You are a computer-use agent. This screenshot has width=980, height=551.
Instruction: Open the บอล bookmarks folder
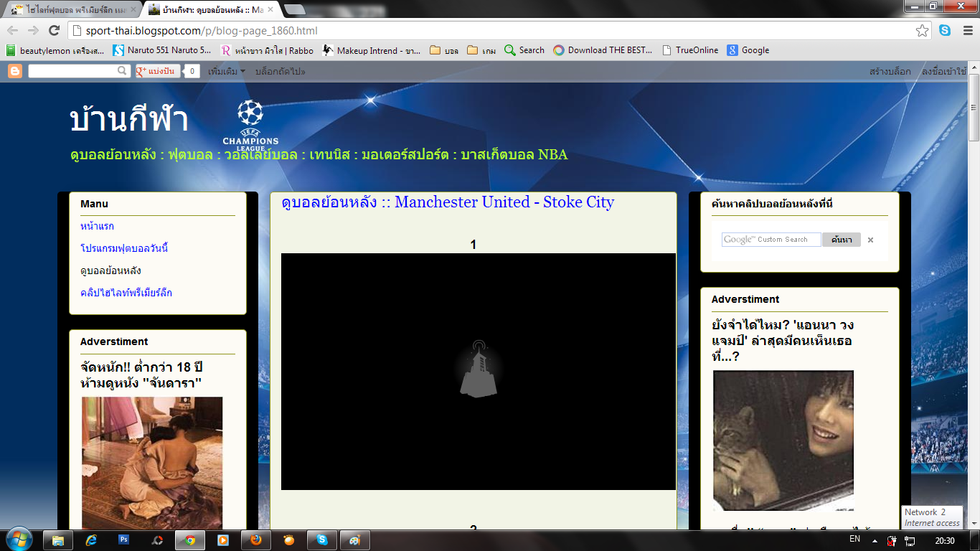[x=444, y=50]
